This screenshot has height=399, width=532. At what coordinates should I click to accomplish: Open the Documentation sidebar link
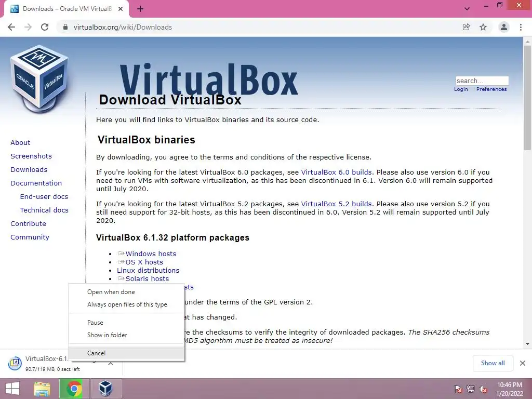point(36,183)
